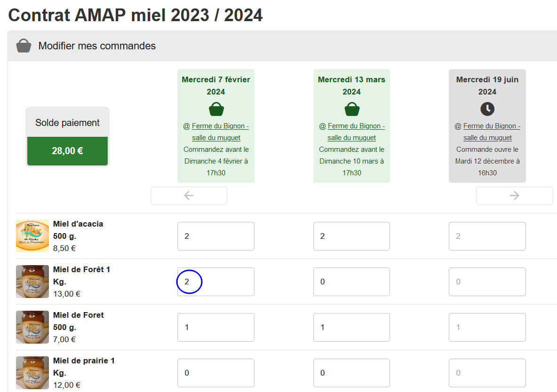Edit Miel d'acacia quantity for 13 mars
The height and width of the screenshot is (392, 557).
[x=351, y=236]
